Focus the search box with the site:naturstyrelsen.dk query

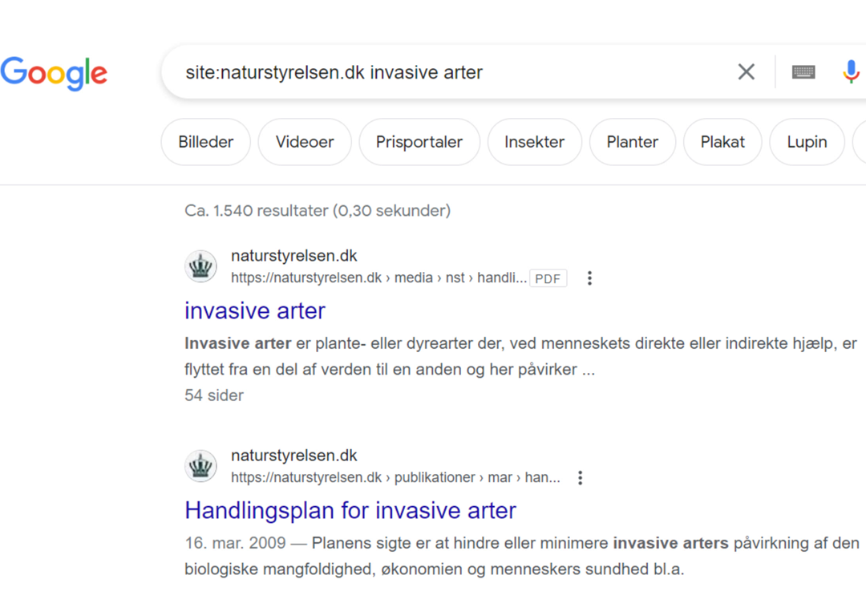click(x=449, y=72)
